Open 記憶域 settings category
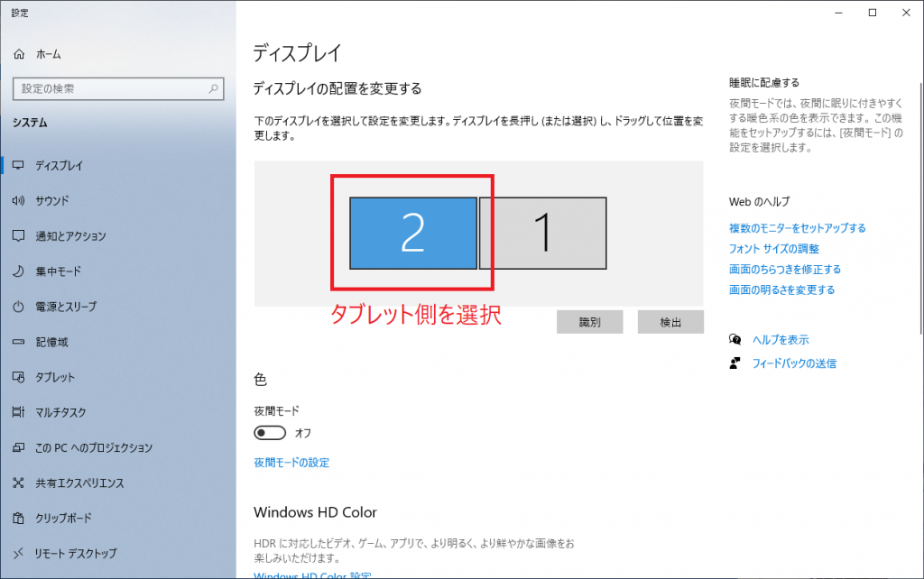Viewport: 924px width, 579px height. [x=51, y=342]
